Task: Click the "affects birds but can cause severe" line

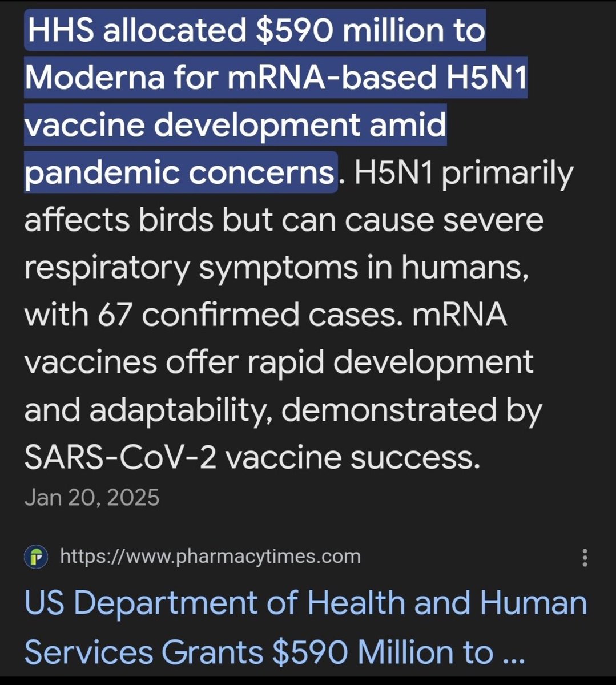Action: tap(283, 220)
